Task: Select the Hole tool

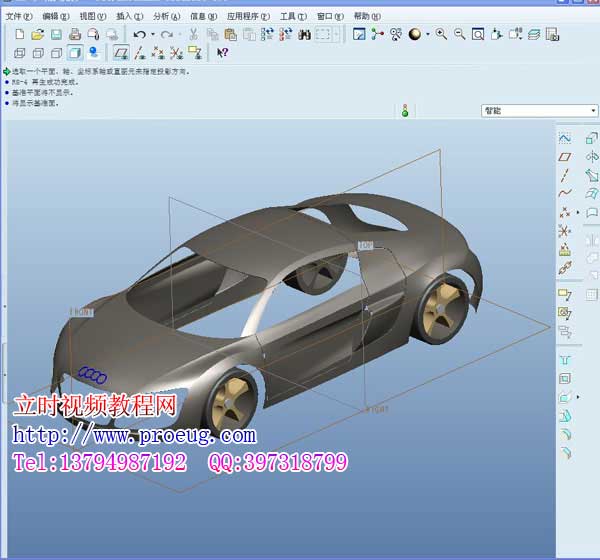Action: (565, 360)
